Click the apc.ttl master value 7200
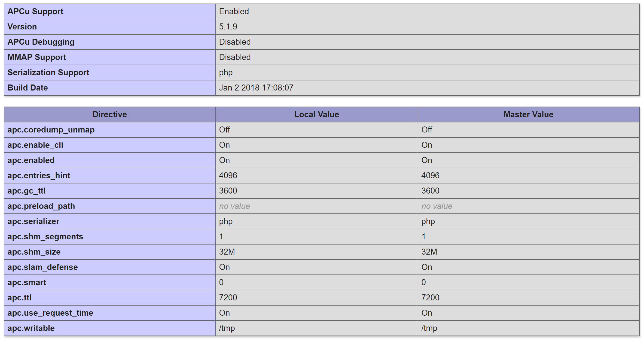 [431, 298]
